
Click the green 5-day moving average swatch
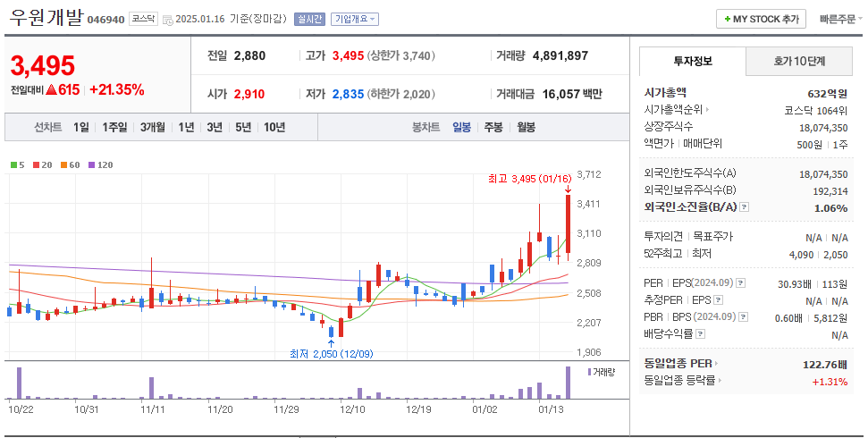[x=13, y=165]
